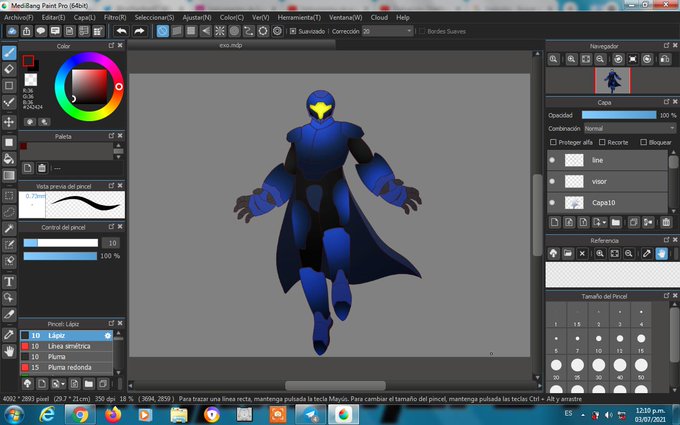Zoom in using Navigator magnifier plus

[571, 59]
